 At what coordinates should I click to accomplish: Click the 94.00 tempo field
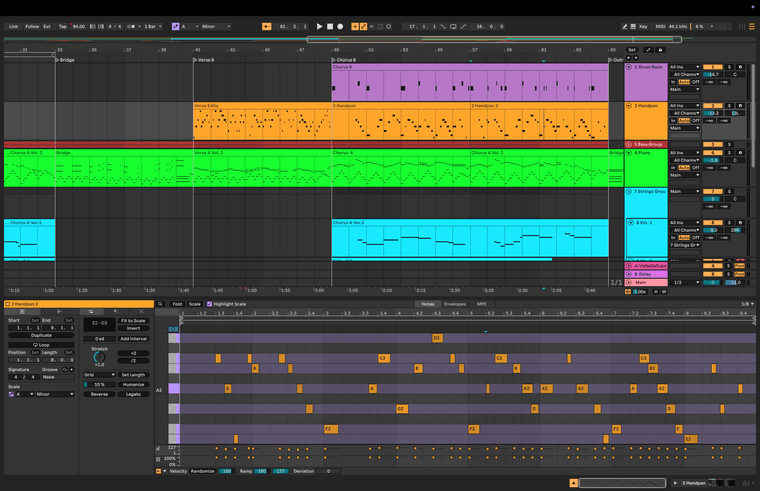click(79, 27)
